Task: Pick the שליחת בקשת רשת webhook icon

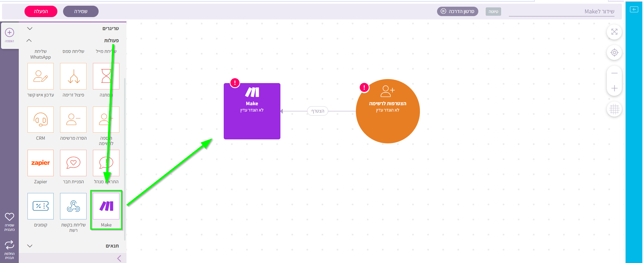Action: coord(73,206)
